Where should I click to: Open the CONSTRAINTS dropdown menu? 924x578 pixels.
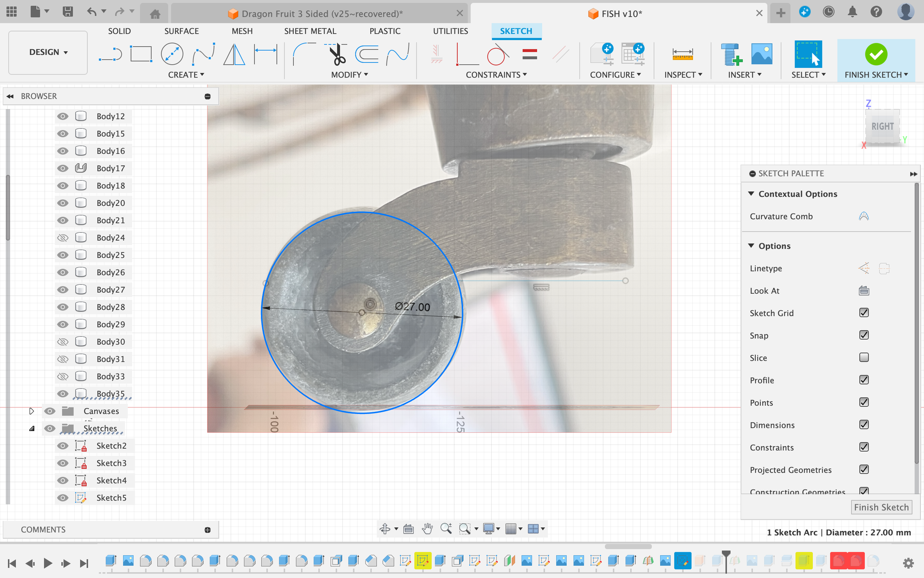496,75
